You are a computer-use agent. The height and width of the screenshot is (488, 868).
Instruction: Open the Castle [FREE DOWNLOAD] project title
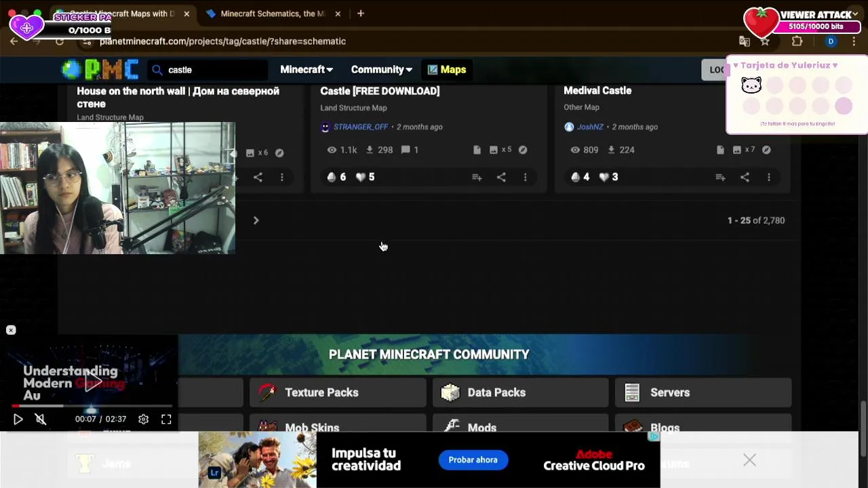(380, 91)
